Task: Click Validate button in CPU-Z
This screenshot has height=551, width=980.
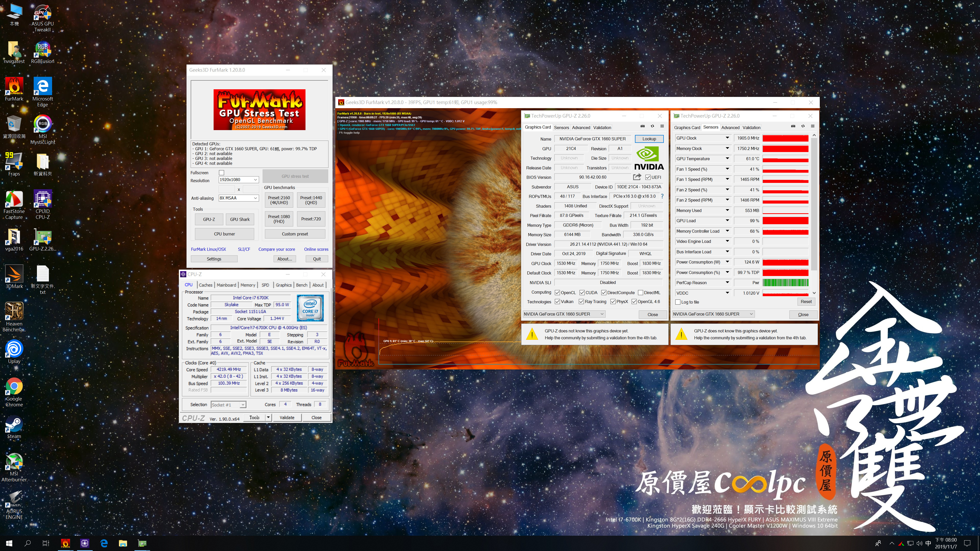Action: tap(287, 418)
